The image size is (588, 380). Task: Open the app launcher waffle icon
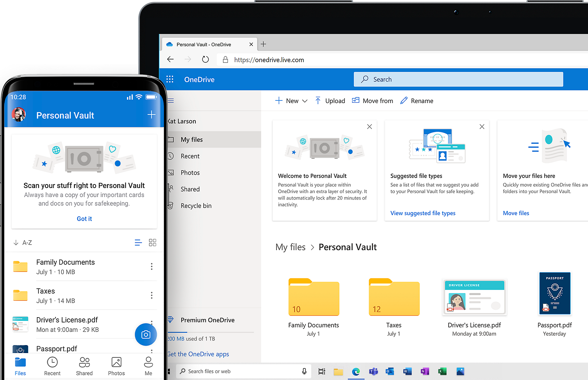170,80
